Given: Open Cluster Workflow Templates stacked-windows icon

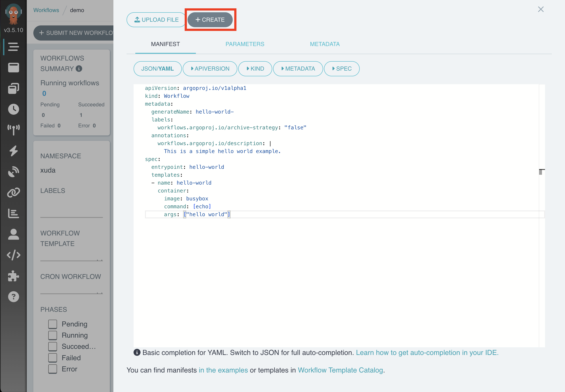Looking at the screenshot, I should (x=13, y=88).
